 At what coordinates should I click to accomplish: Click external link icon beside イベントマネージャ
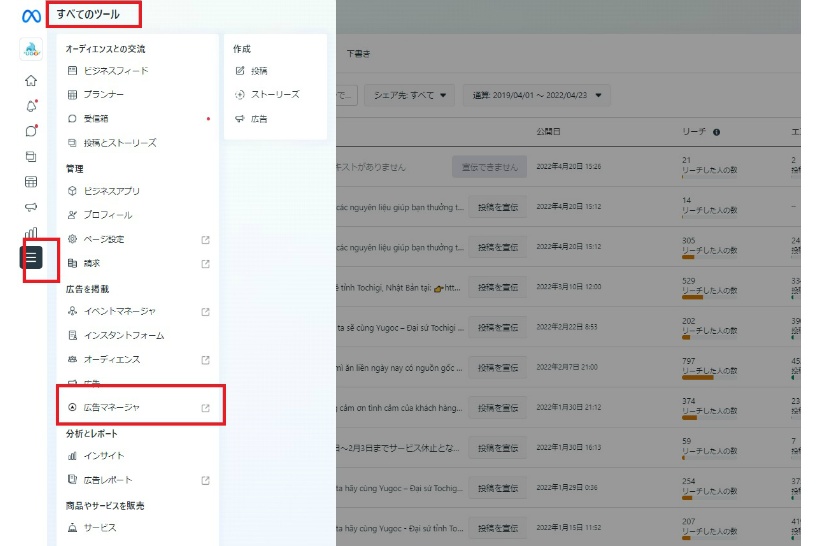[205, 312]
